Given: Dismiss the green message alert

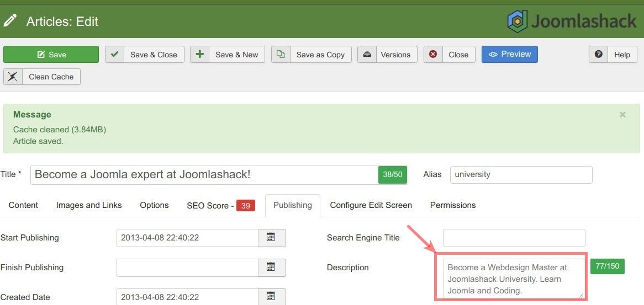Looking at the screenshot, I should click(622, 114).
